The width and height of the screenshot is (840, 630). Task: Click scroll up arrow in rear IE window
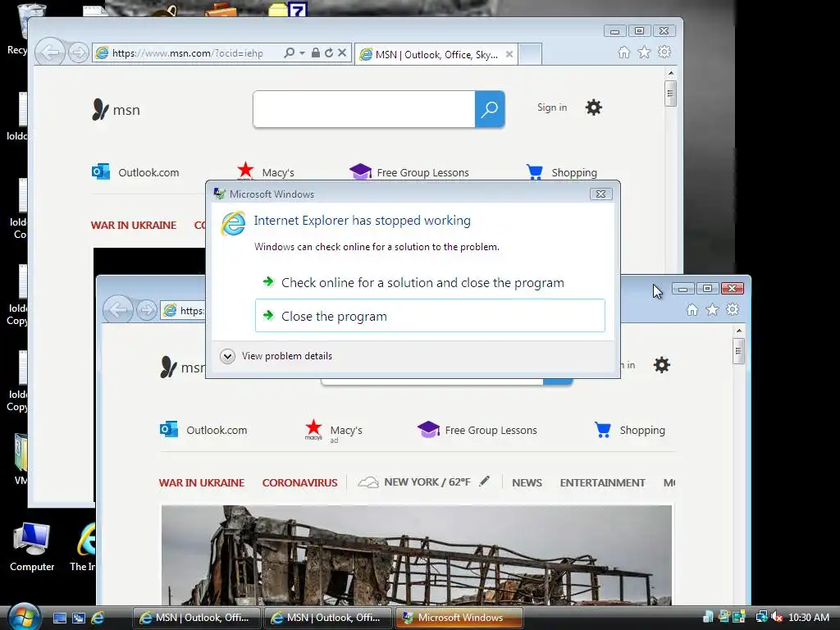coord(671,72)
